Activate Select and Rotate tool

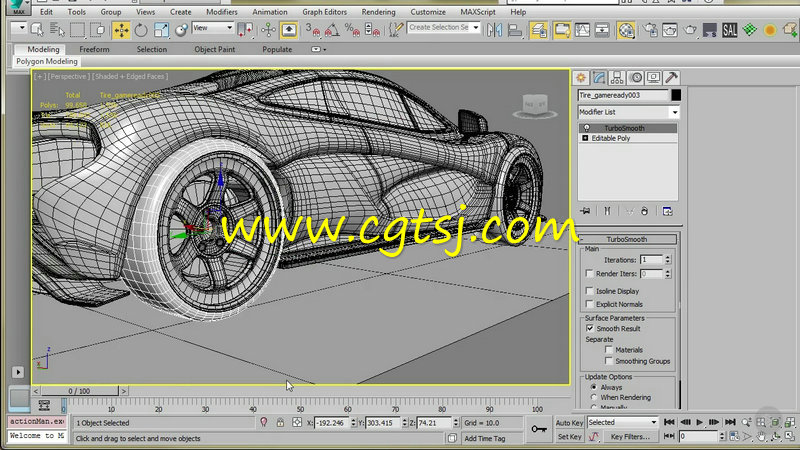[141, 30]
